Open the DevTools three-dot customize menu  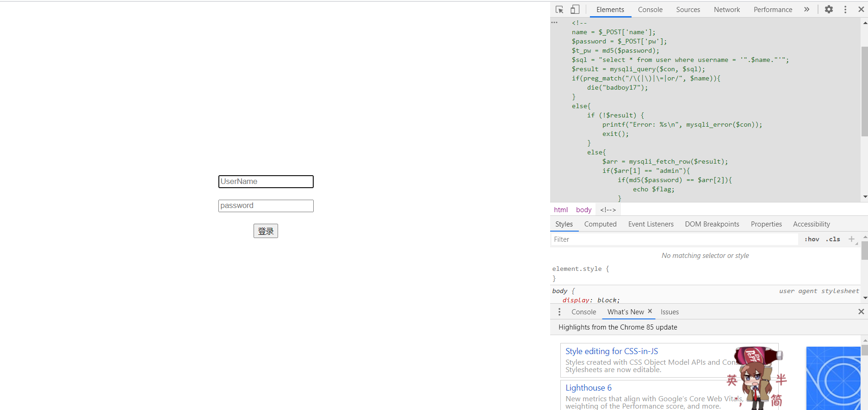pos(845,9)
